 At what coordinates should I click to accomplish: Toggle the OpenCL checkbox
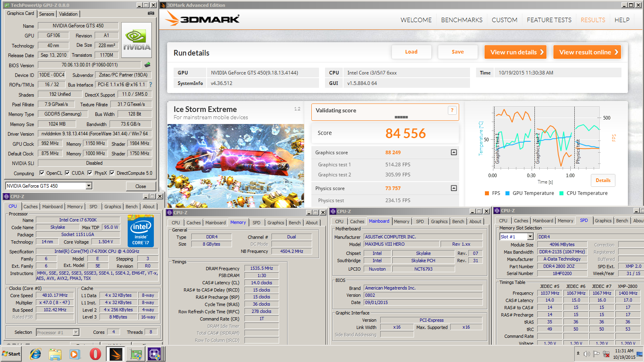(42, 173)
